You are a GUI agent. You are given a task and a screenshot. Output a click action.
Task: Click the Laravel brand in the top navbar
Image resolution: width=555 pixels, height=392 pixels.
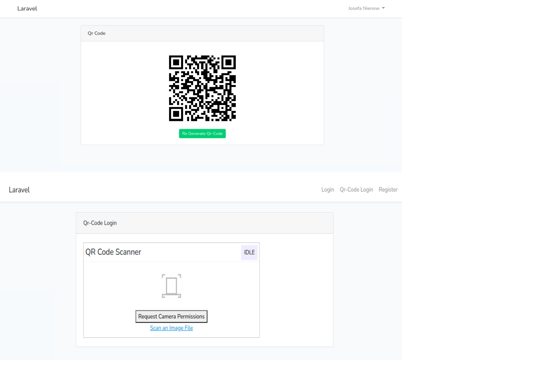(27, 8)
